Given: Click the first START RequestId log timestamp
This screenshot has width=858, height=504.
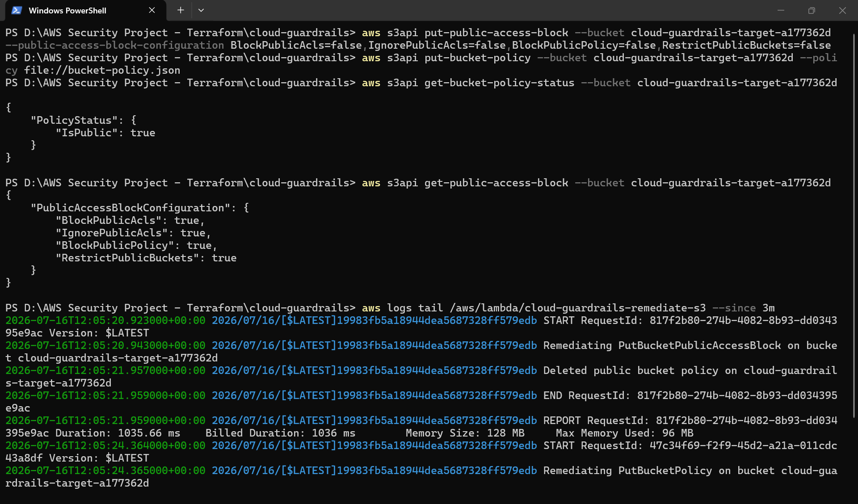Looking at the screenshot, I should [105, 320].
